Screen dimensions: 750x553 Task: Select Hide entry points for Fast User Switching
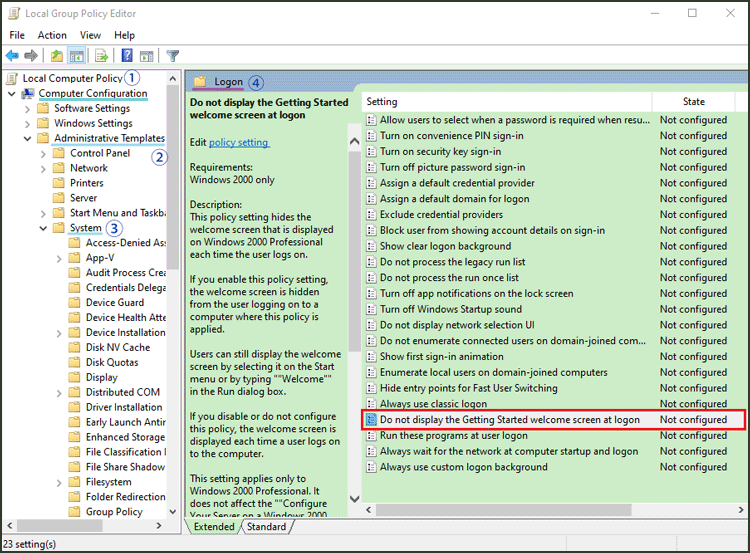pyautogui.click(x=469, y=388)
